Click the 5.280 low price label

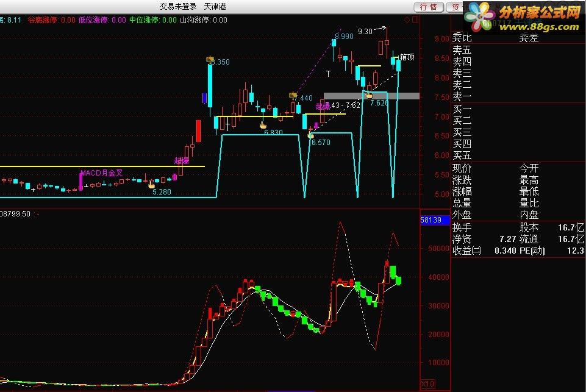coord(162,192)
